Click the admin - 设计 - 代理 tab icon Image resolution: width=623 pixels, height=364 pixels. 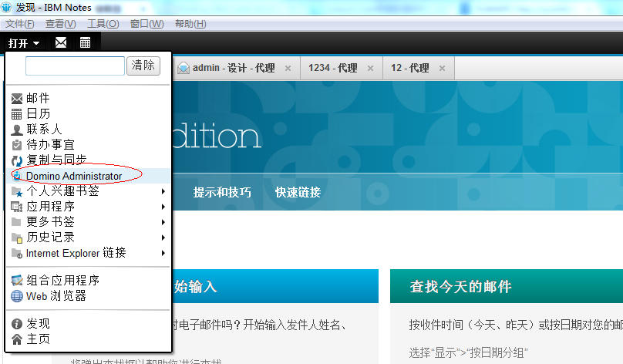[184, 69]
